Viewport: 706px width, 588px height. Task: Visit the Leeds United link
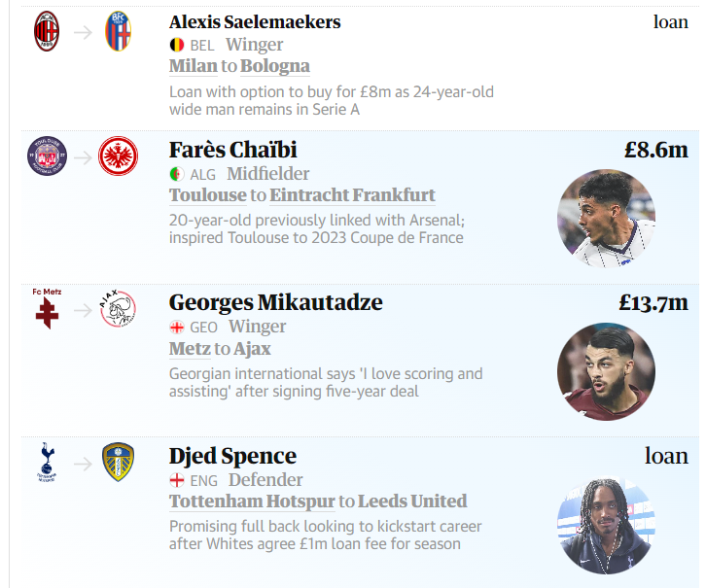click(x=412, y=502)
